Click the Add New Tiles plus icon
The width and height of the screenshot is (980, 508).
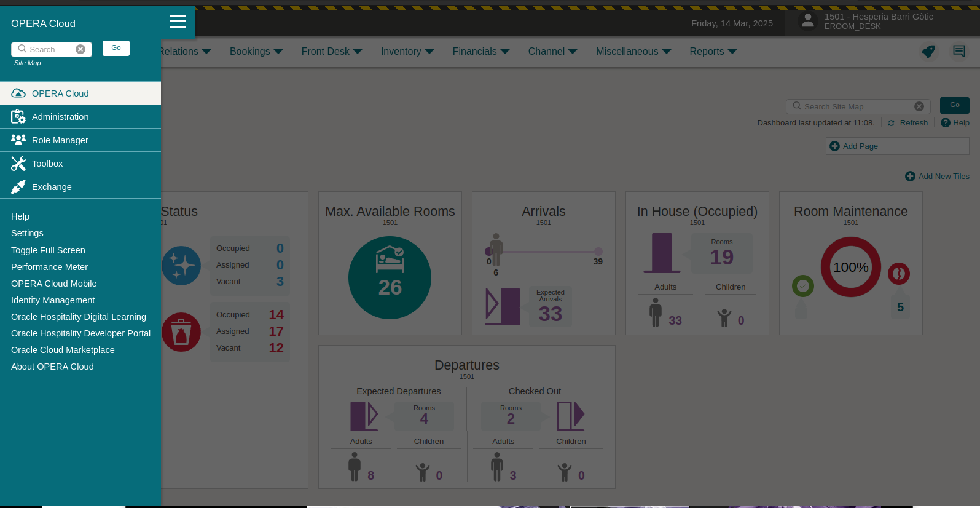pyautogui.click(x=910, y=177)
